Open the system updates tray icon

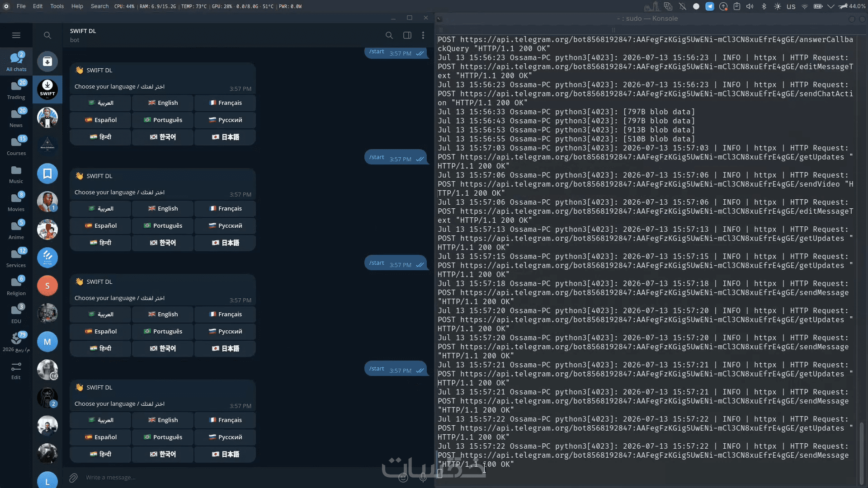(723, 6)
